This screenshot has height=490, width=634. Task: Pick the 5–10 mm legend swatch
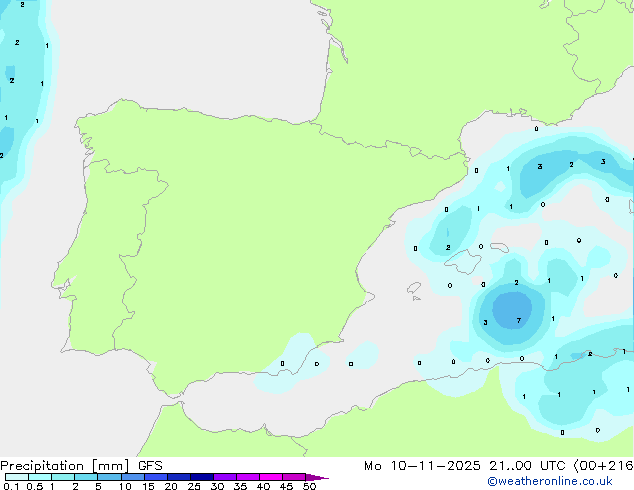(x=110, y=477)
